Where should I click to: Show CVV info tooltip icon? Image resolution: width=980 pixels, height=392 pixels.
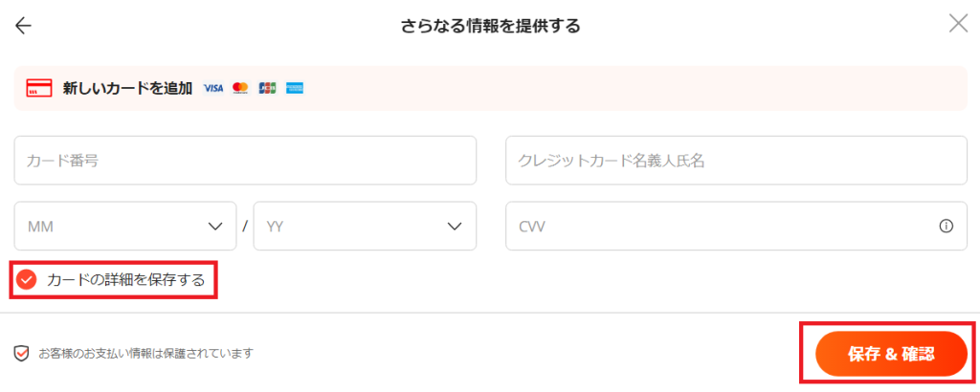tap(947, 226)
